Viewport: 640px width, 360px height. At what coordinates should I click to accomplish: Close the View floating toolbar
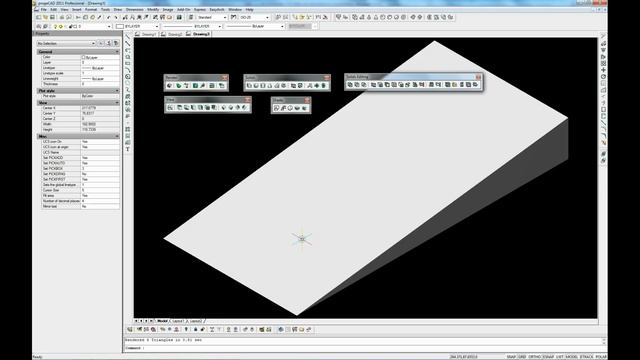pos(248,100)
